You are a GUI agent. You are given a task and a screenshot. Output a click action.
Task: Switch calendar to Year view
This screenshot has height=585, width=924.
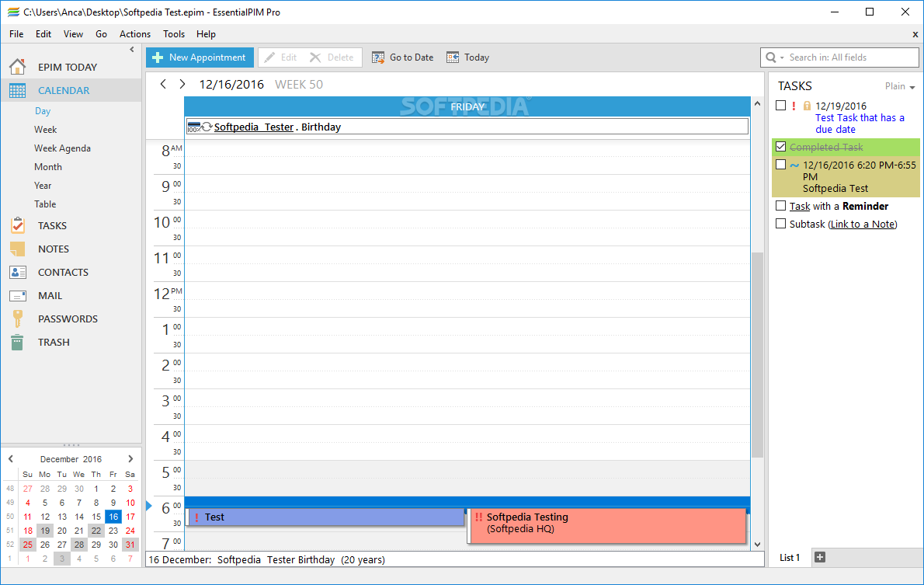[43, 185]
